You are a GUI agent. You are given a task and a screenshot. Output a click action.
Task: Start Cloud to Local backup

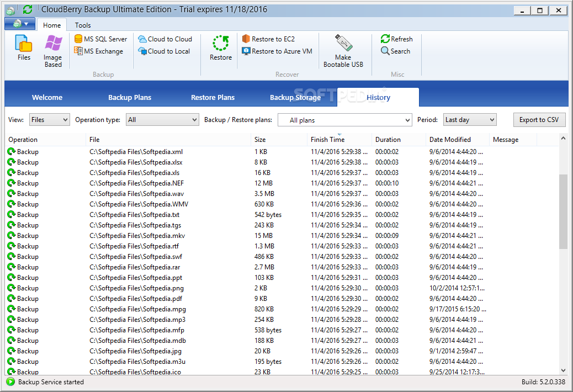click(x=164, y=51)
